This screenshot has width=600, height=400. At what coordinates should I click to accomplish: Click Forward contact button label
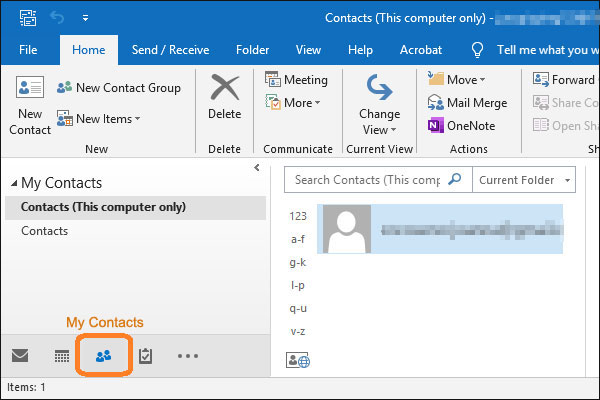[x=573, y=80]
